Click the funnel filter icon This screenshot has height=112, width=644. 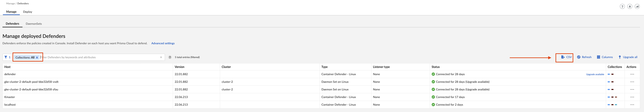click(x=6, y=57)
